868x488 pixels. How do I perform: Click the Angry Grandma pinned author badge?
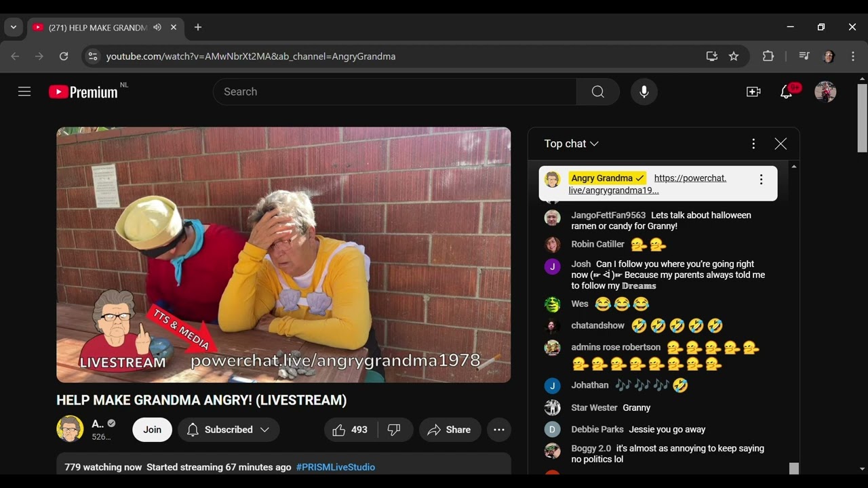[608, 178]
